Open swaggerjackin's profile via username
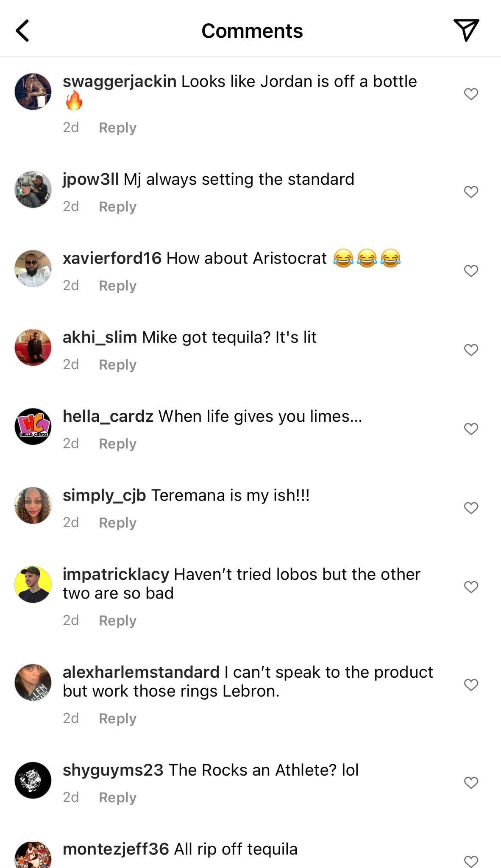The height and width of the screenshot is (868, 501). point(120,81)
